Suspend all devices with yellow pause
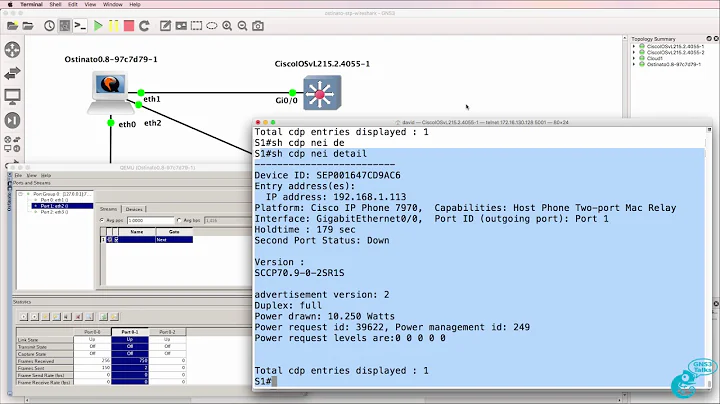This screenshot has width=720, height=404. coord(113,26)
